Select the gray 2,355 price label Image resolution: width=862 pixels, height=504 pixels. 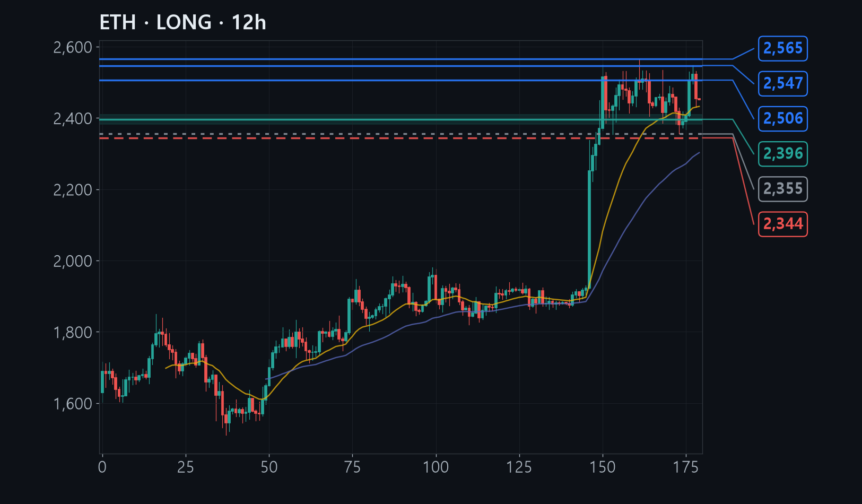pyautogui.click(x=782, y=189)
